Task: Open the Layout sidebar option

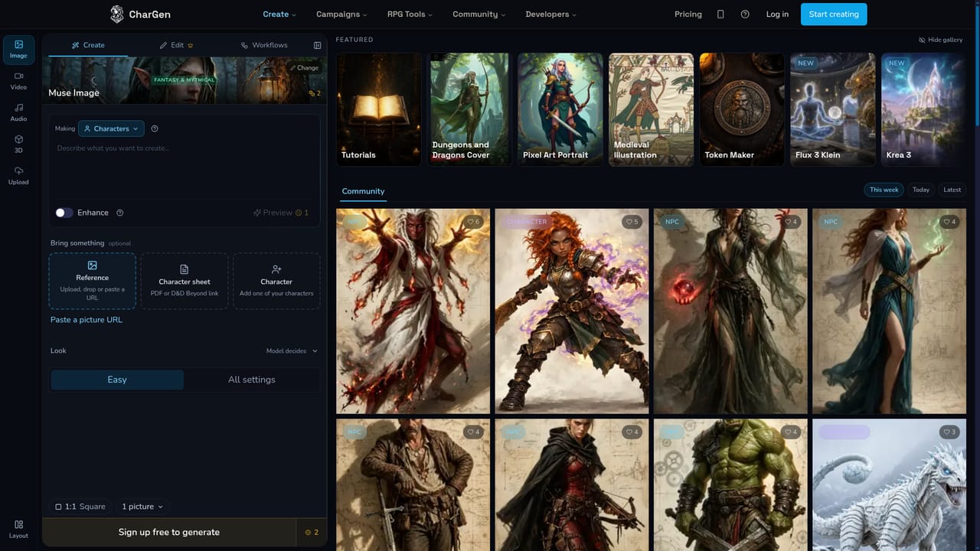Action: pos(18,529)
